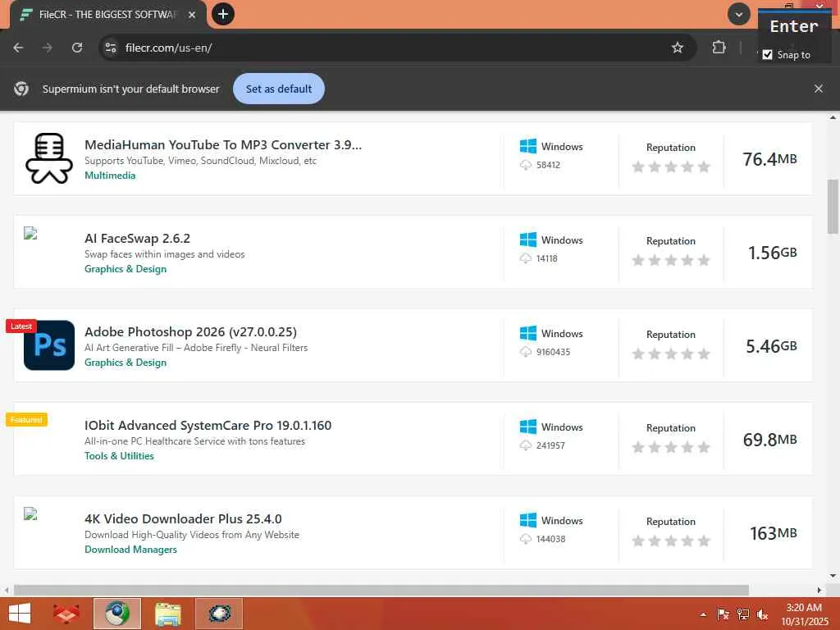840x630 pixels.
Task: Open Adobe Photoshop 2026 title link
Action: point(190,332)
